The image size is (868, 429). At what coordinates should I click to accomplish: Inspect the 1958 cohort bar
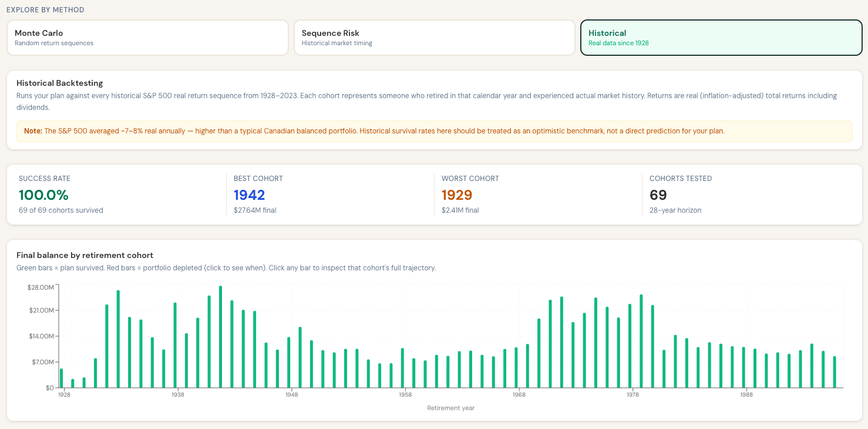(402, 368)
